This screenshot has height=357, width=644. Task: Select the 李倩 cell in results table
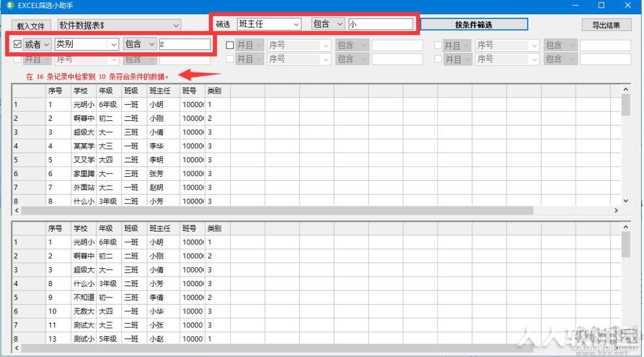tap(163, 297)
